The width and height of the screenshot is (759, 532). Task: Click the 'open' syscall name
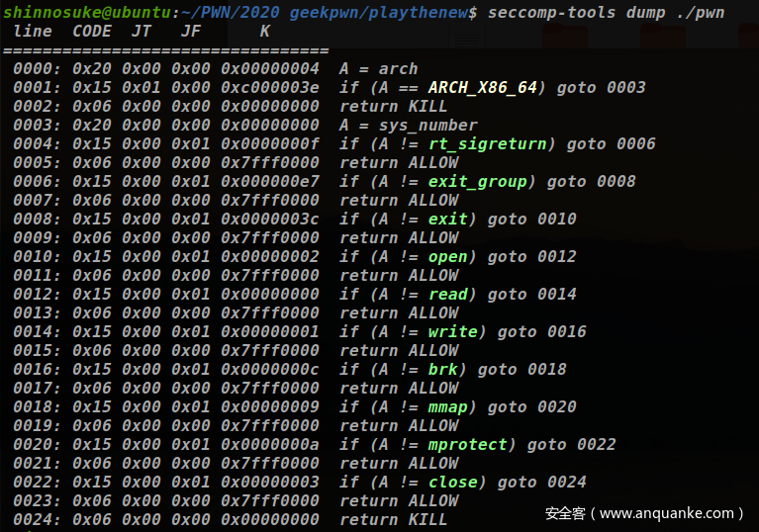tap(447, 257)
